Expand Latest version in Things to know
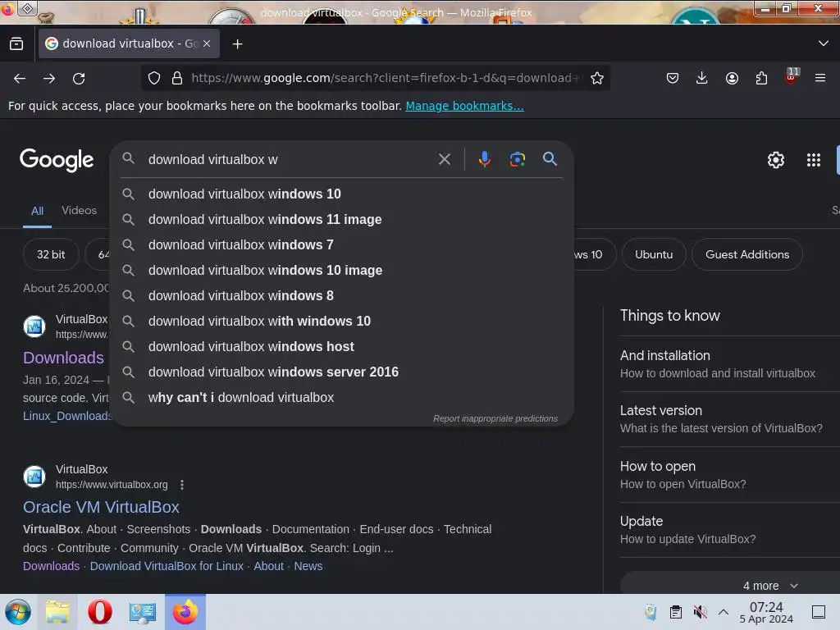The image size is (840, 630). coord(729,419)
